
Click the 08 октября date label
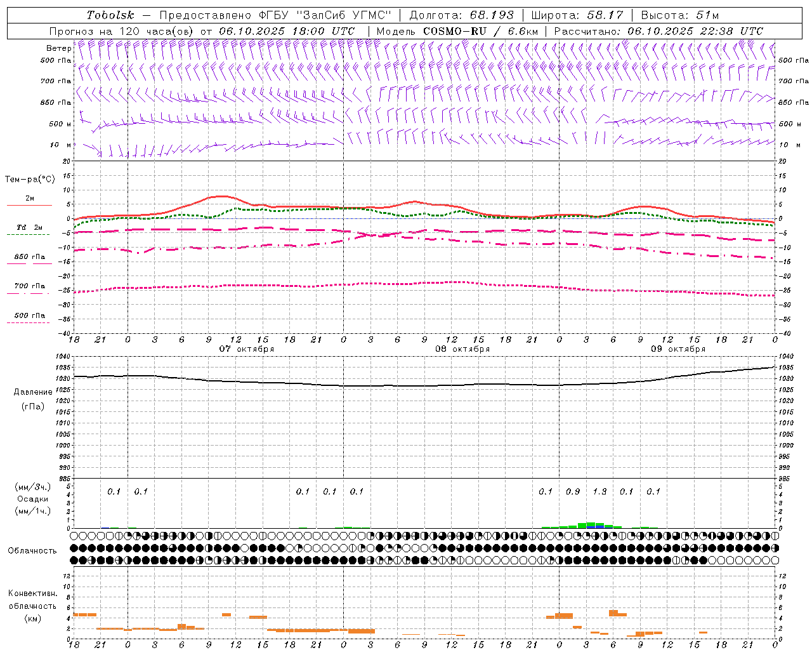[x=462, y=348]
